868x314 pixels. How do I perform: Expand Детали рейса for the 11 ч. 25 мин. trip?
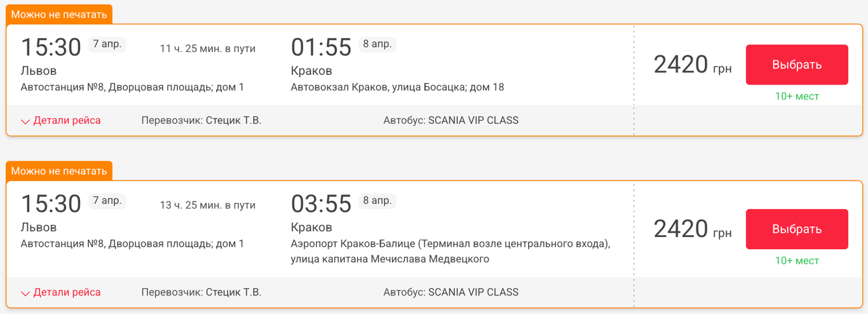pyautogui.click(x=61, y=121)
